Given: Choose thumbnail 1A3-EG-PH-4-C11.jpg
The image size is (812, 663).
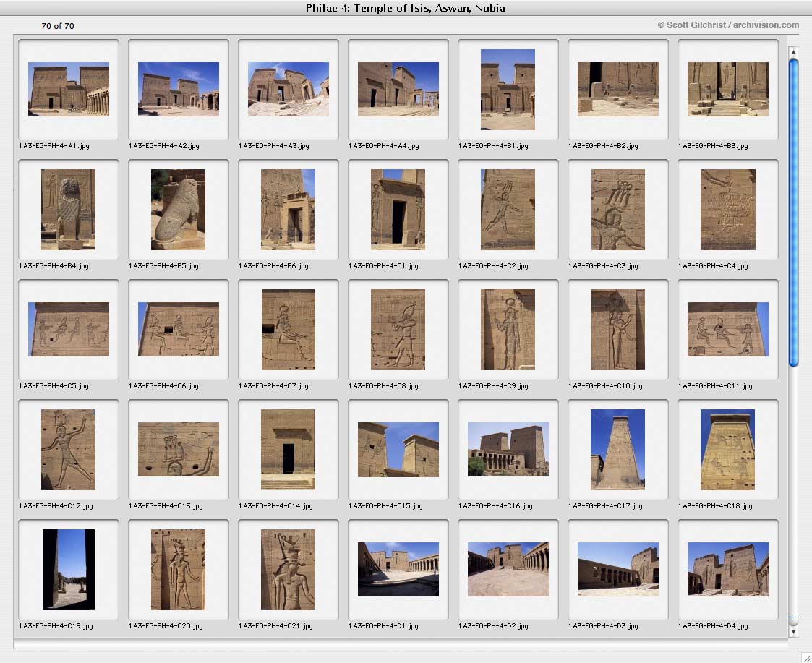Looking at the screenshot, I should 727,329.
